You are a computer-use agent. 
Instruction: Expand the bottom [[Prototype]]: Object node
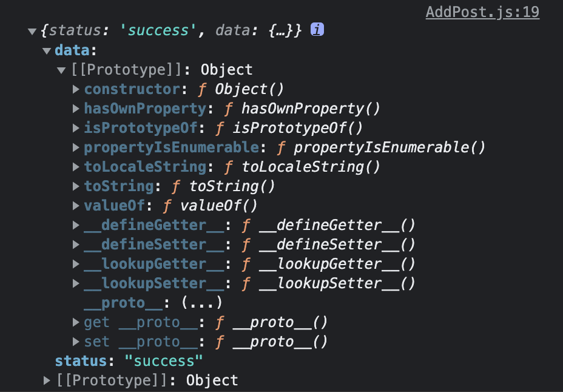pos(47,380)
